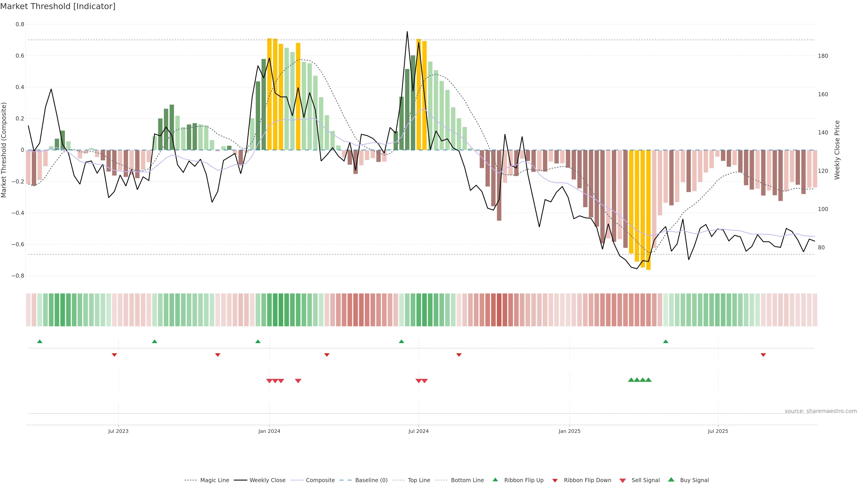Click the Buy Signal legend marker
This screenshot has height=488, width=868.
click(671, 480)
